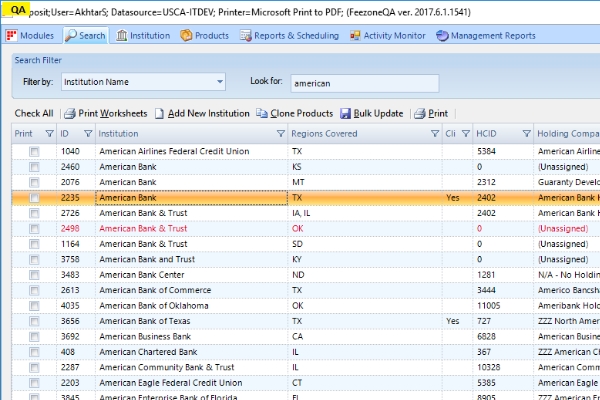The image size is (600, 400).
Task: Open filter on ID column
Action: (88, 134)
